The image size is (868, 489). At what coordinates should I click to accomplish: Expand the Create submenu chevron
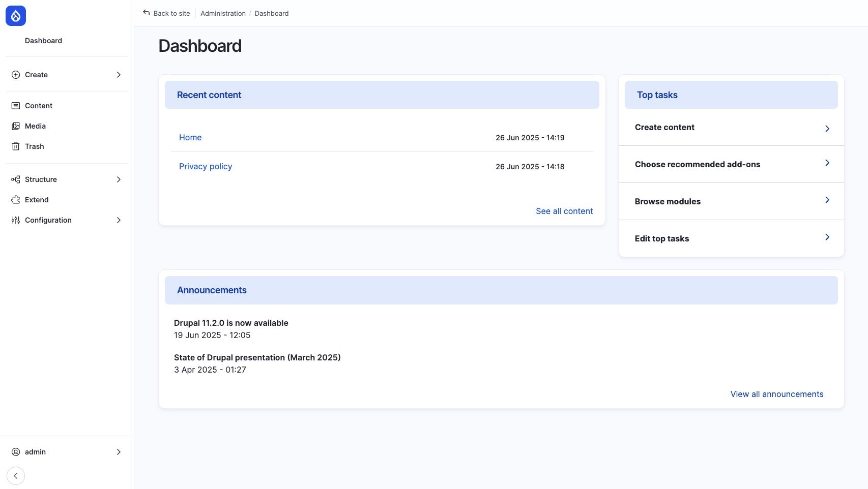tap(119, 75)
